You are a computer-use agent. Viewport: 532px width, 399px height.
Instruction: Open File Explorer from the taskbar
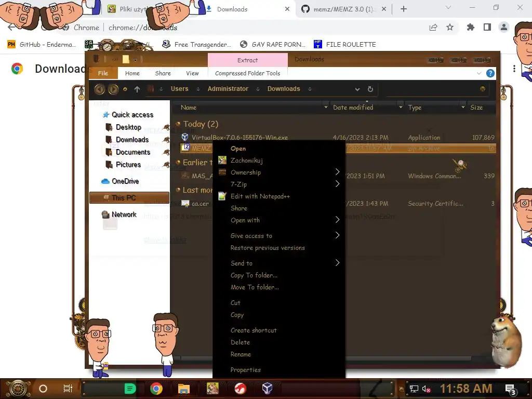click(183, 389)
